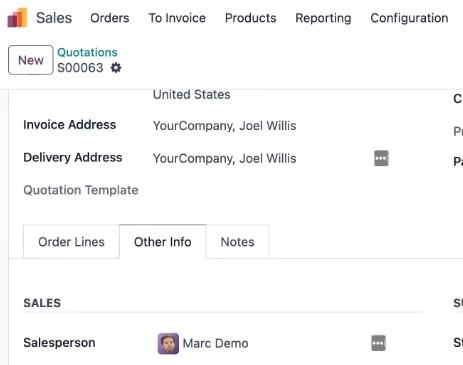Open the gear actions menu beside S00063

tap(116, 68)
